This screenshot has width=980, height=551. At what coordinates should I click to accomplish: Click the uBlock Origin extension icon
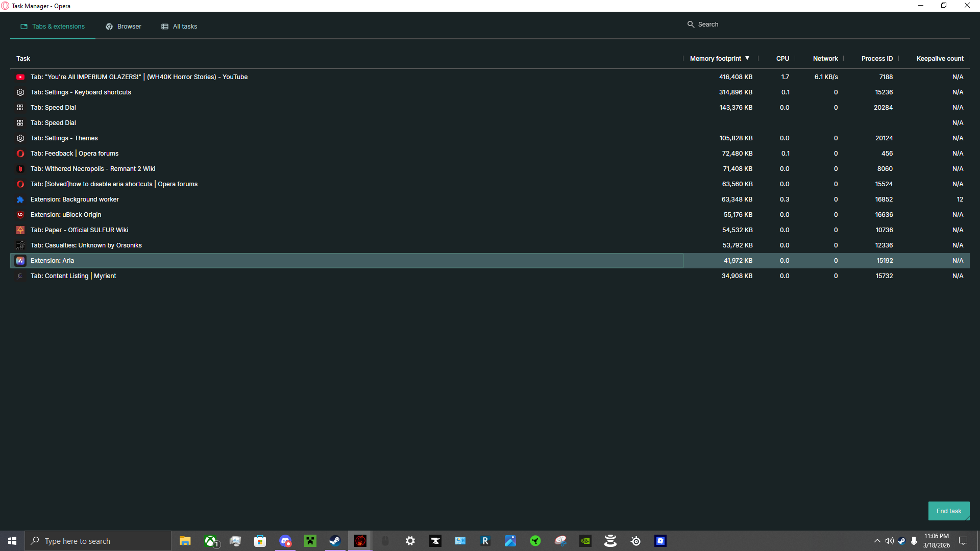pos(20,215)
